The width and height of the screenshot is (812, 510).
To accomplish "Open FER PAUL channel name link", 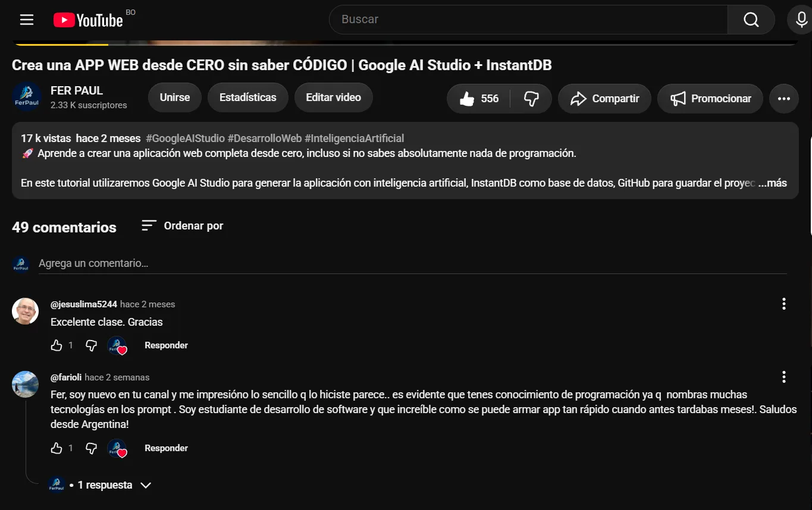I will pos(77,90).
